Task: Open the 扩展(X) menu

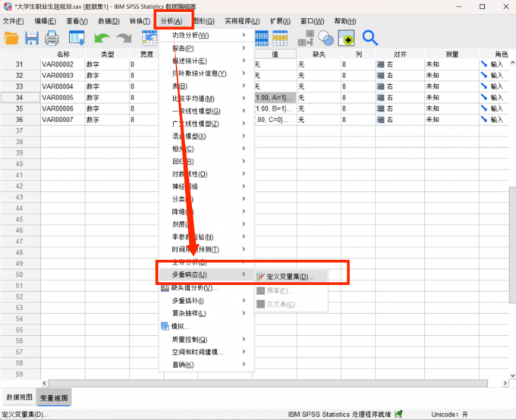Action: 280,21
